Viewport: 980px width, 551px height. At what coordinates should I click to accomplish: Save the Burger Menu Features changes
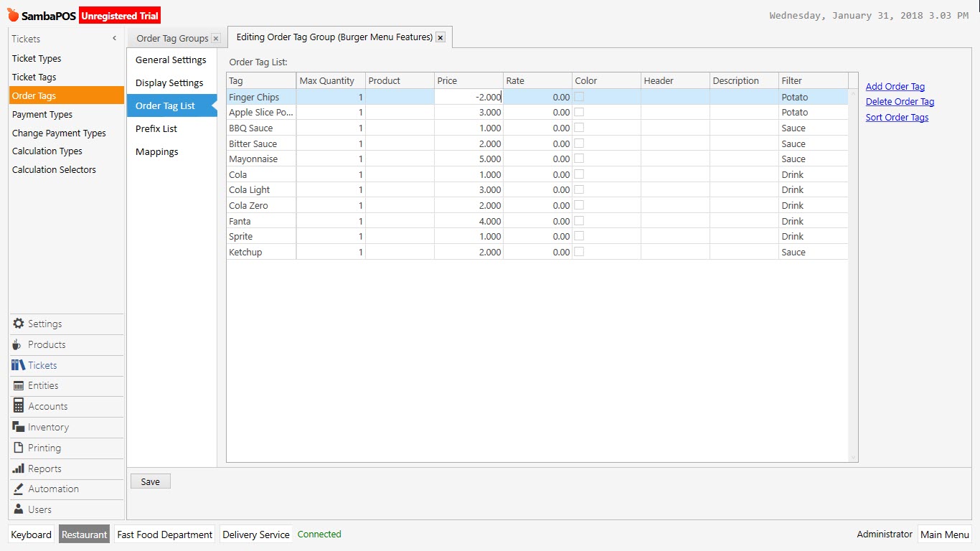(150, 481)
